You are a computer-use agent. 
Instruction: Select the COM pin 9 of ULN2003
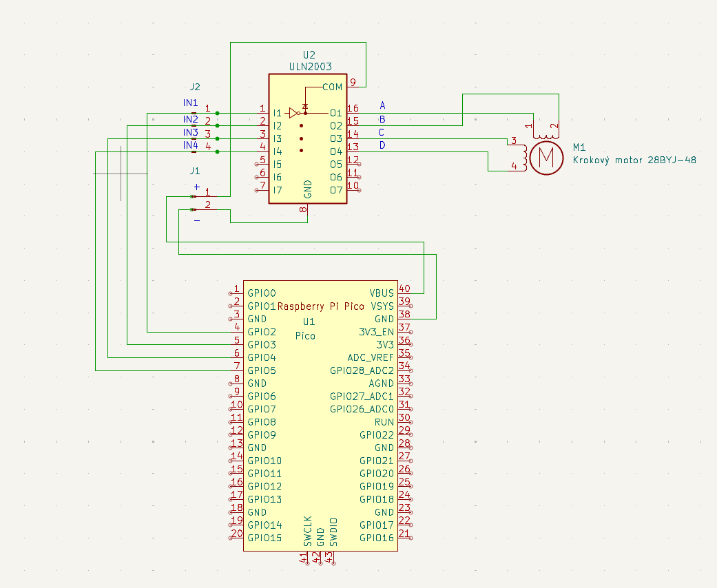coord(353,87)
